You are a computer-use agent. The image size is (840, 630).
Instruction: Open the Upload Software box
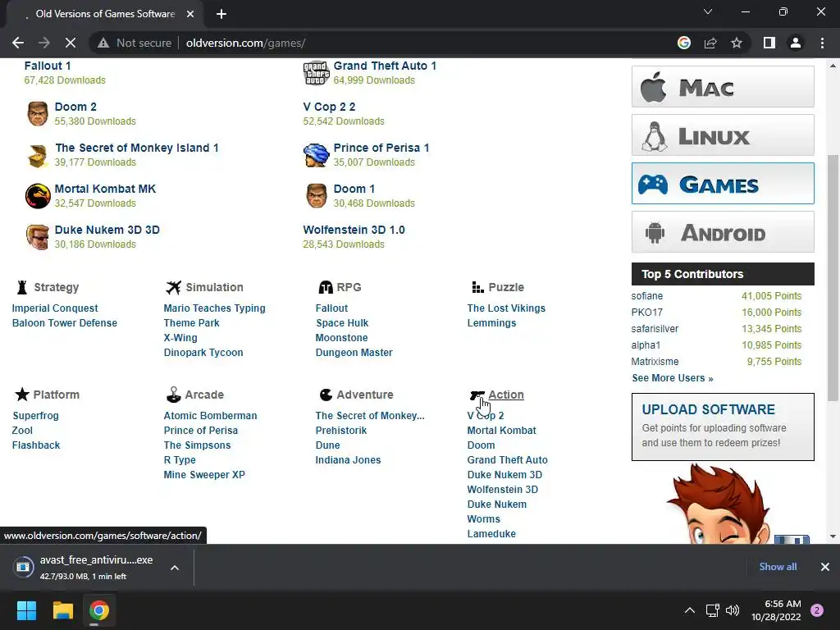[x=723, y=427]
